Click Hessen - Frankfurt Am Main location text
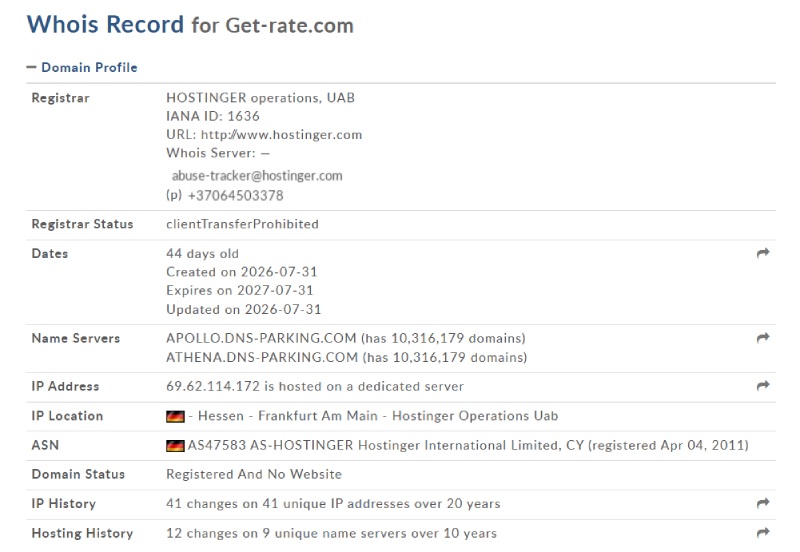 click(x=288, y=416)
